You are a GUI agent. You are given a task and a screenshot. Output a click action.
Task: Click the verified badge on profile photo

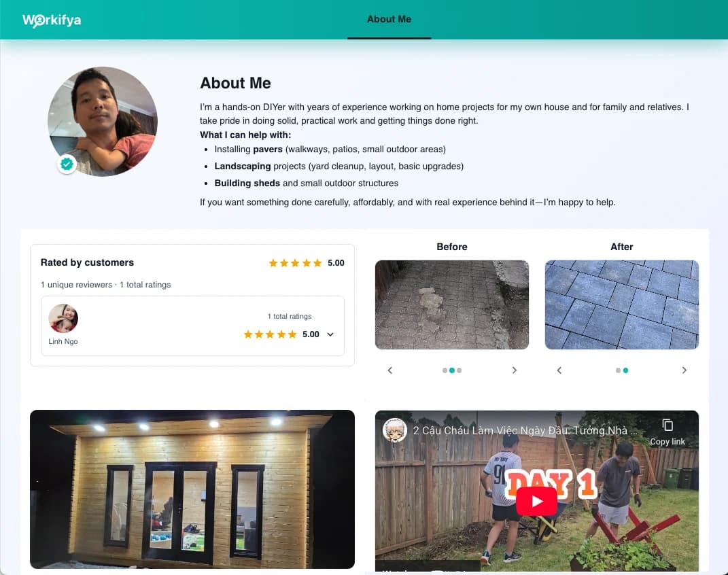tap(67, 164)
